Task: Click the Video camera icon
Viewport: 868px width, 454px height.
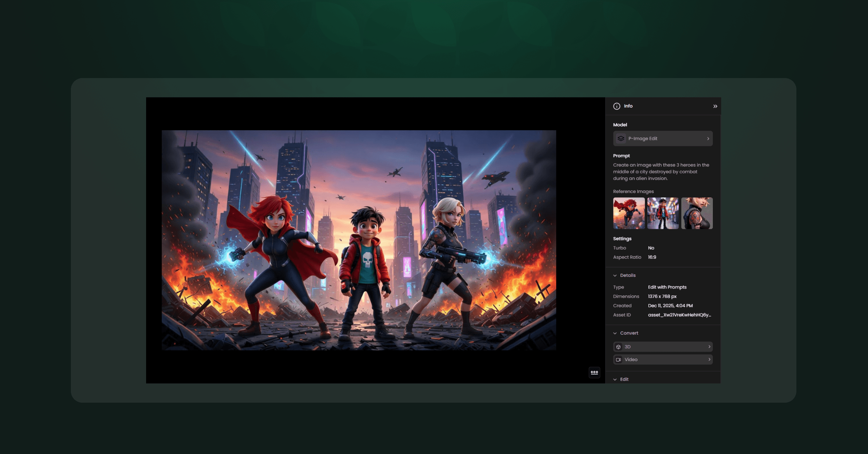Action: tap(618, 360)
